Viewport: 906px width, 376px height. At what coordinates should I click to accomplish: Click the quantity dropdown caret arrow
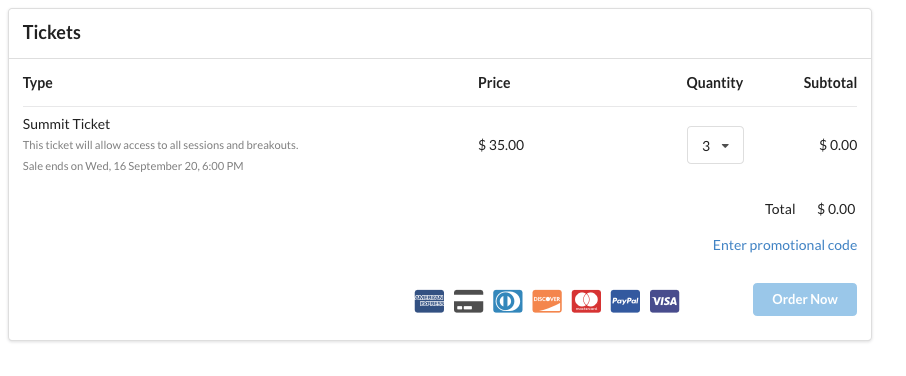point(725,146)
